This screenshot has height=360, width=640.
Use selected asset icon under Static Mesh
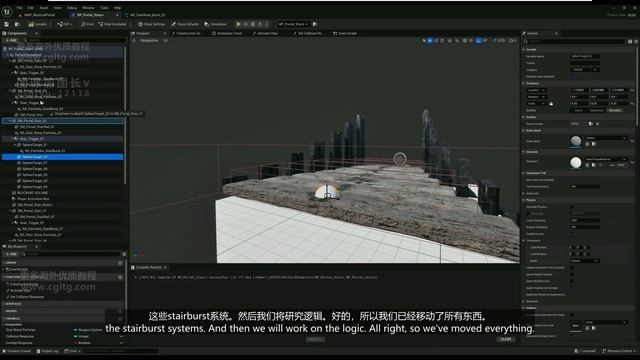[x=587, y=144]
